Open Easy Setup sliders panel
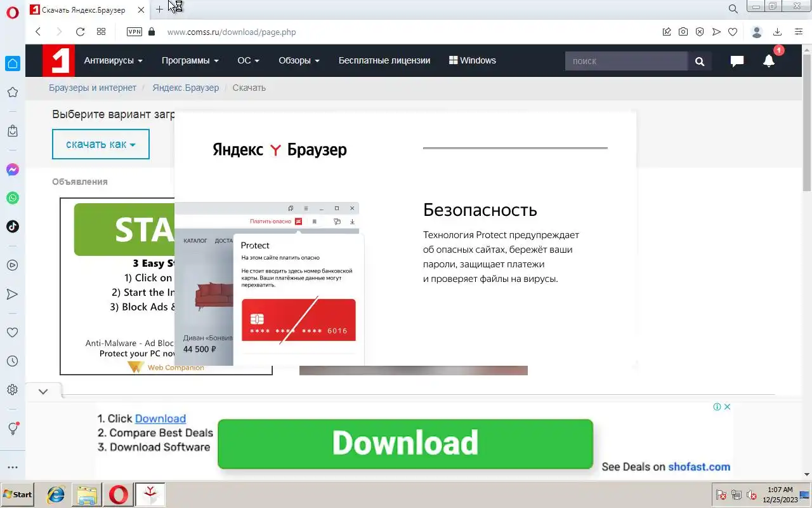The width and height of the screenshot is (812, 508). coord(798,32)
